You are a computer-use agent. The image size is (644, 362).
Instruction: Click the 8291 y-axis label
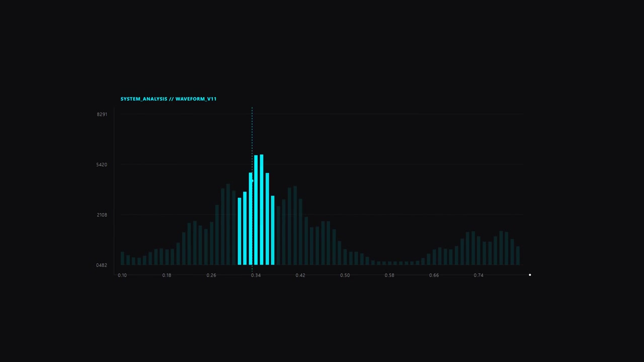[x=102, y=115]
